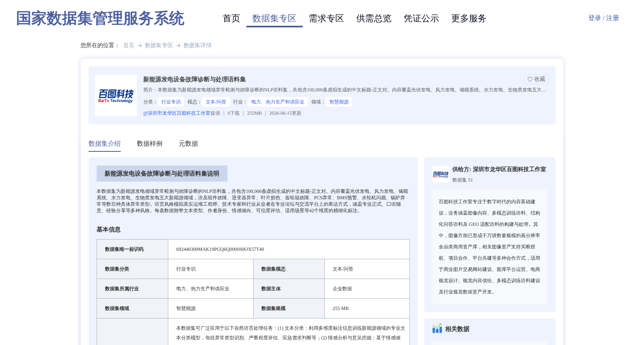Click the 文本/问答 table cell value

click(343, 269)
